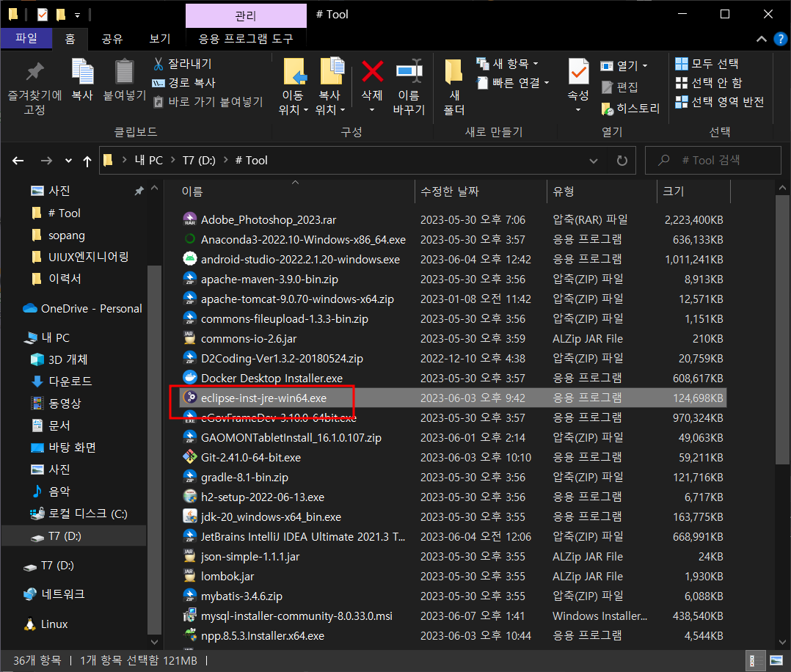Click T7 (D:) in address breadcrumb

[x=199, y=161]
